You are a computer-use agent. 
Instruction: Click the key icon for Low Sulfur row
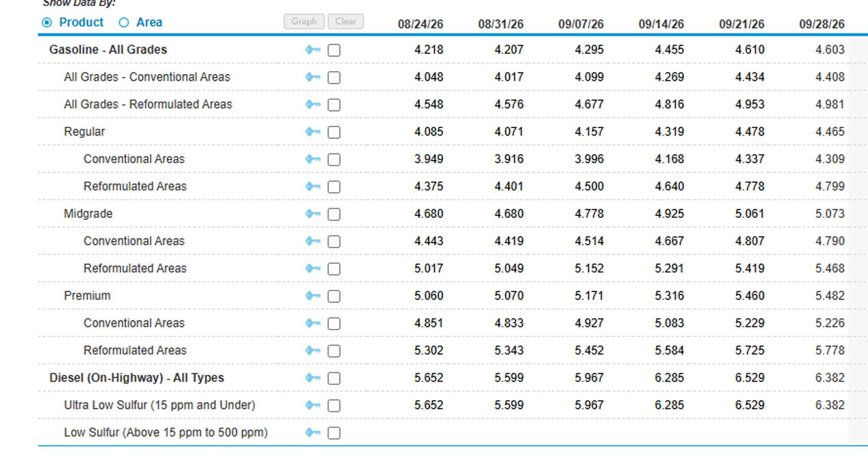tap(313, 433)
